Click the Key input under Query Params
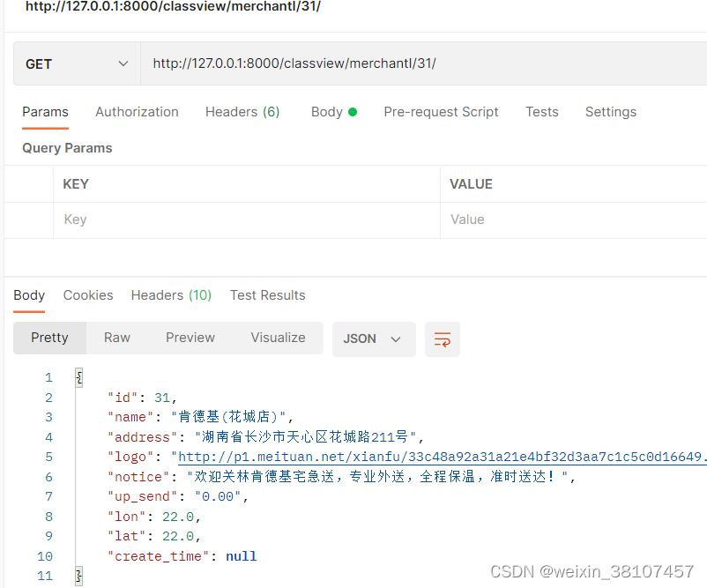 [x=176, y=219]
